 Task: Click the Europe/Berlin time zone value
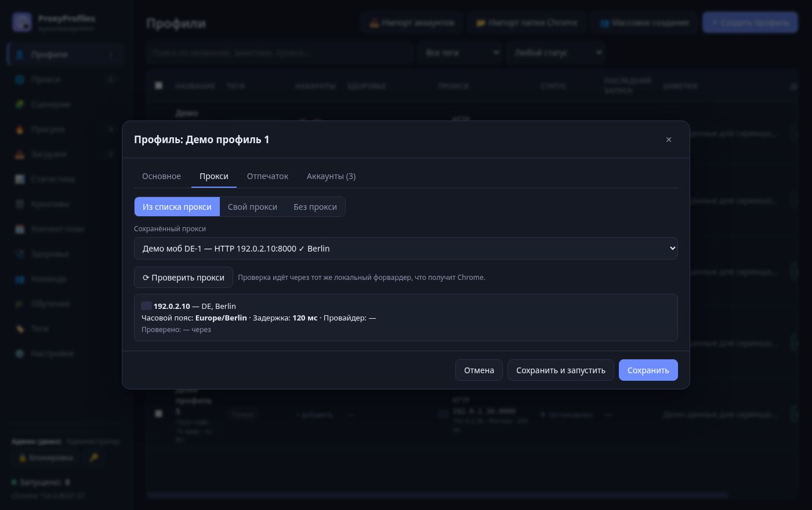221,318
